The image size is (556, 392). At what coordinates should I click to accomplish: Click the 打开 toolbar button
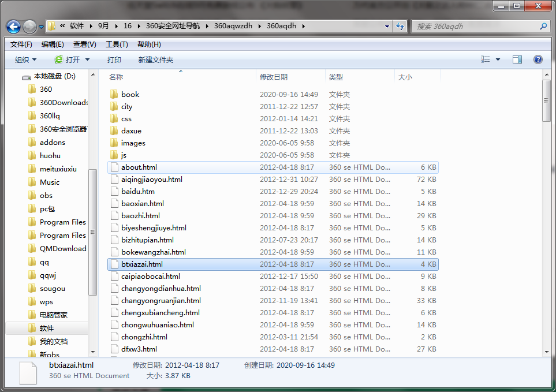click(68, 59)
